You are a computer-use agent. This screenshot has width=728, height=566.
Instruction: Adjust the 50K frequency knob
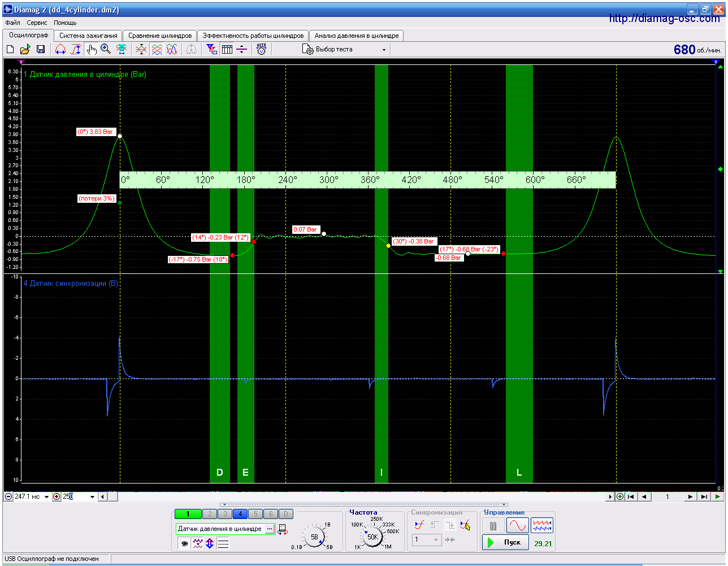click(373, 537)
